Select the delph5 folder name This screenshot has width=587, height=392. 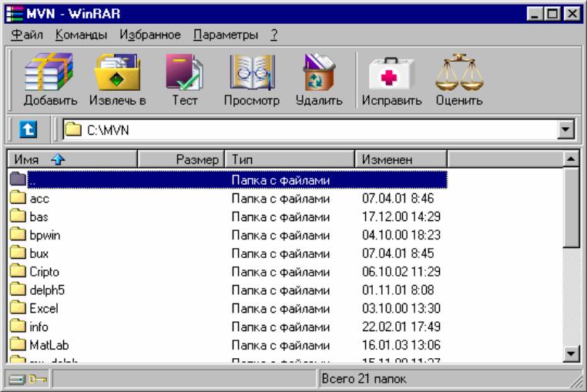47,290
